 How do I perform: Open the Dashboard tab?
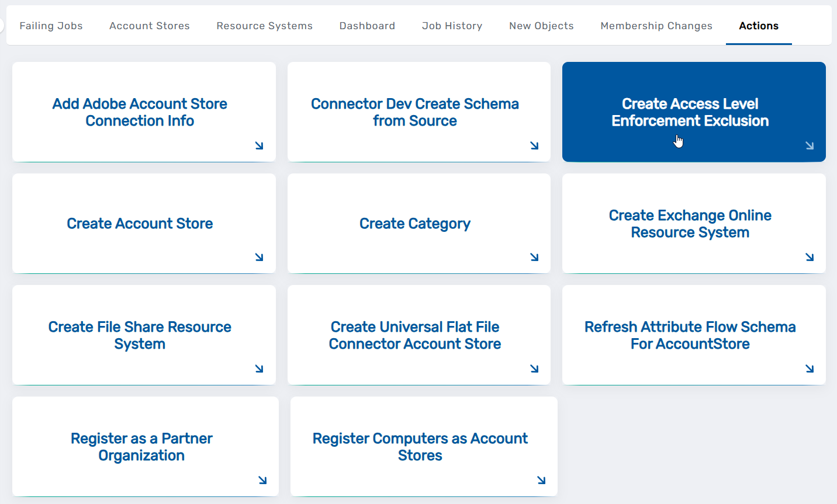(367, 26)
